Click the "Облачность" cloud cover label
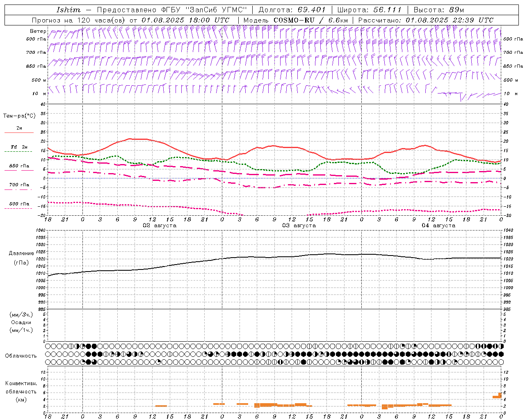Image resolution: width=525 pixels, height=420 pixels. pyautogui.click(x=21, y=356)
